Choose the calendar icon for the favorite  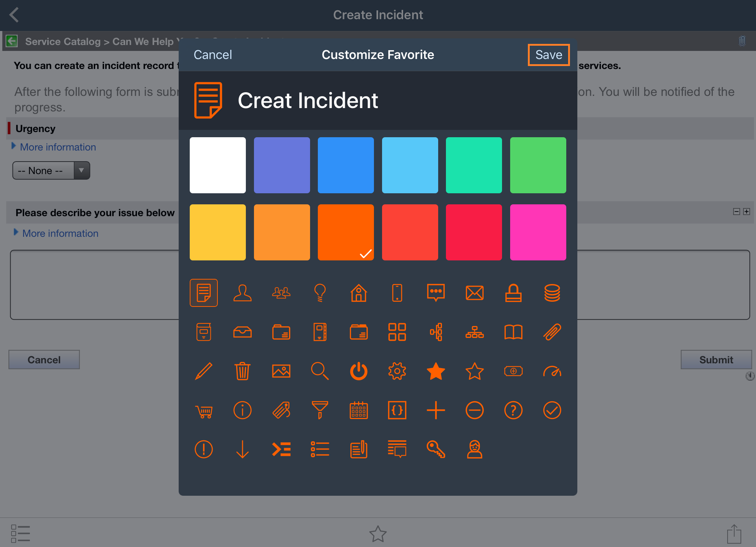(x=358, y=411)
